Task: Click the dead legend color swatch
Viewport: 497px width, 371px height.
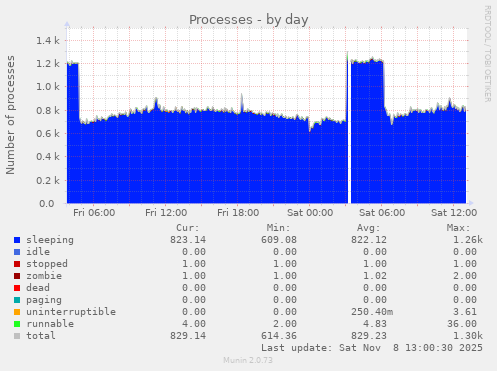Action: [17, 288]
